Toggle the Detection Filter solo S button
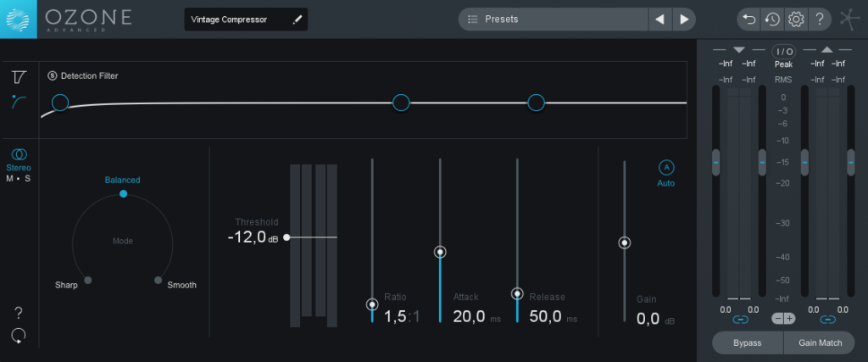 pyautogui.click(x=53, y=75)
